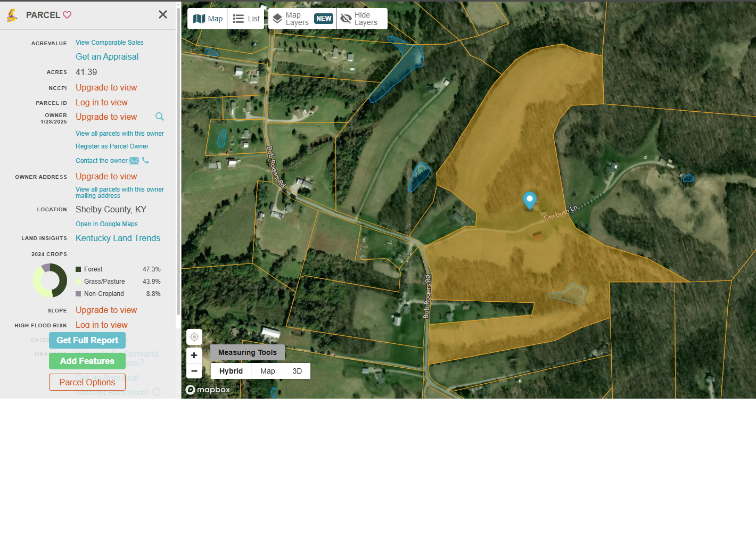The height and width of the screenshot is (545, 756).
Task: Switch to Map view tab
Action: (208, 19)
